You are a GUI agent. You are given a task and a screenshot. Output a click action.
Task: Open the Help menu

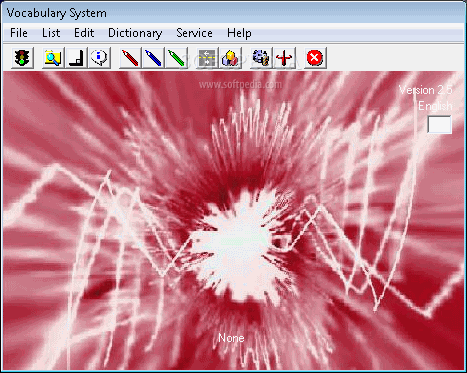coord(239,33)
